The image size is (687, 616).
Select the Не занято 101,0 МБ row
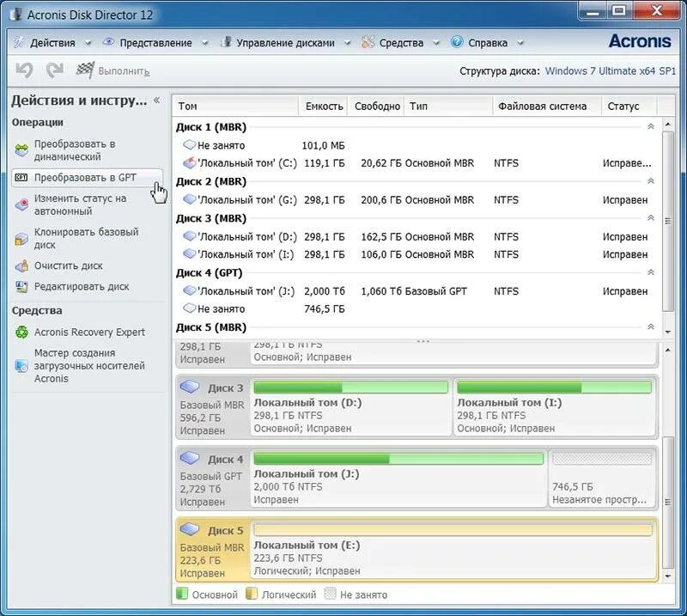tap(416, 145)
